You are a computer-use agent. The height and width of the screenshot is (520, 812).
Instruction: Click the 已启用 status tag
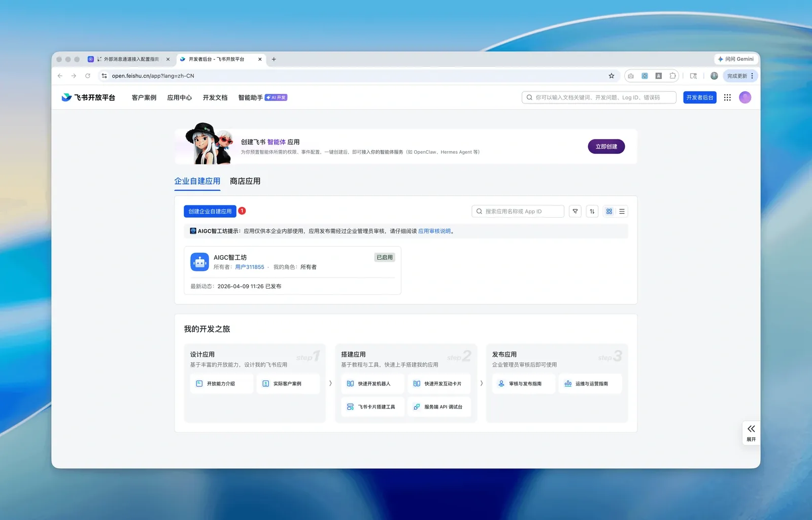coord(384,257)
